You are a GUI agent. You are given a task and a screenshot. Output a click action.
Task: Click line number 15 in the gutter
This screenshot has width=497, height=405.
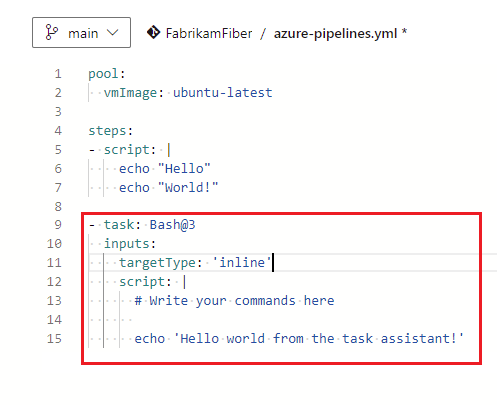tap(54, 339)
